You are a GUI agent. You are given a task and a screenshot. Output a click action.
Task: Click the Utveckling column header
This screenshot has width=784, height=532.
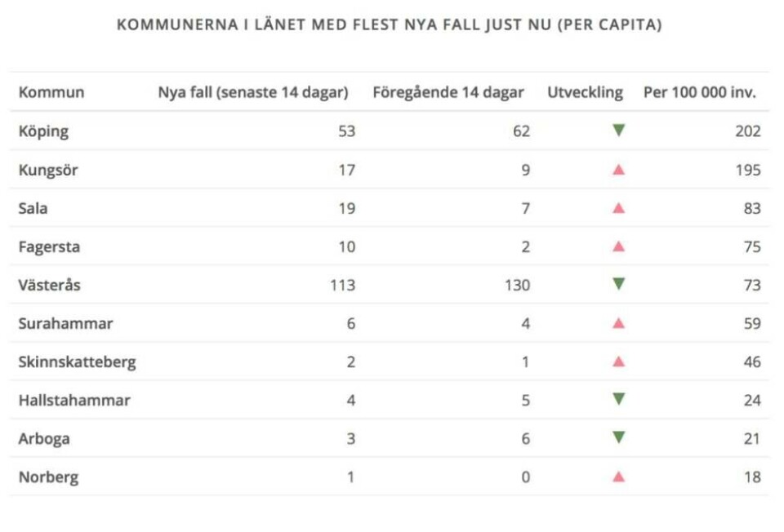pyautogui.click(x=585, y=92)
